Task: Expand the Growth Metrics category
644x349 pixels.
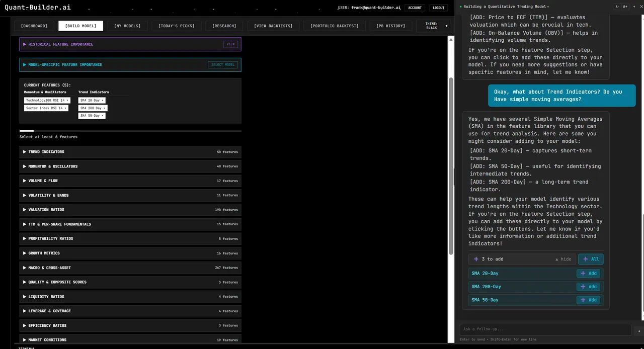Action: (130, 253)
